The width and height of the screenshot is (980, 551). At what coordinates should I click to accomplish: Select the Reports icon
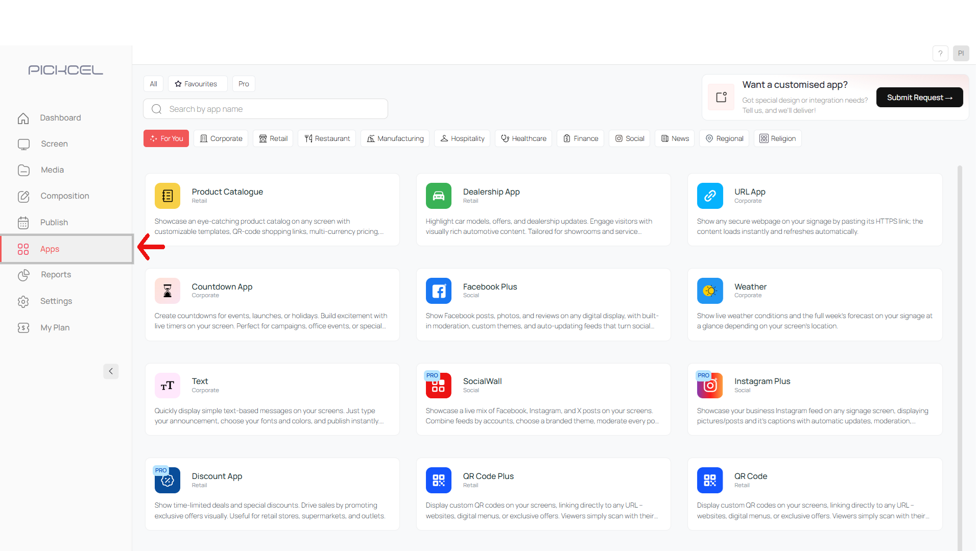tap(23, 275)
